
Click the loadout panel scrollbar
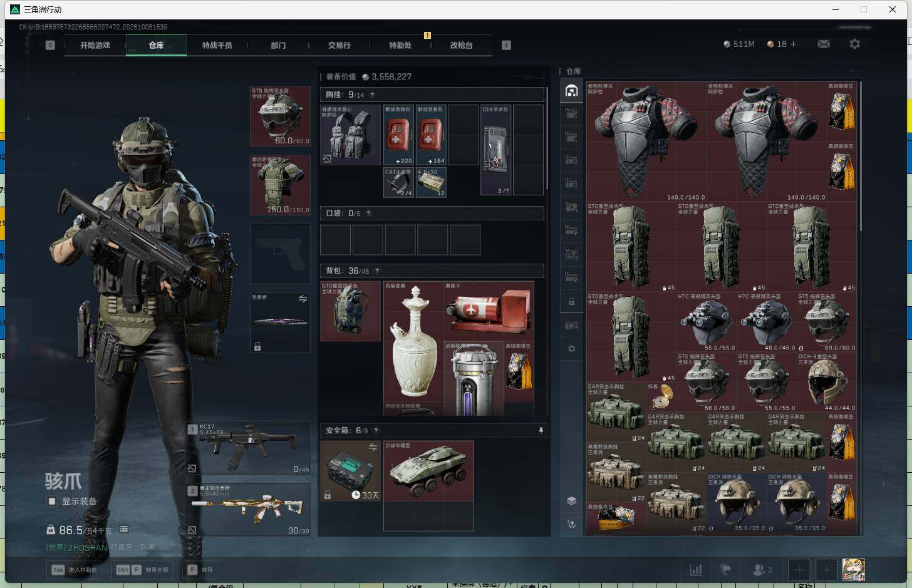click(547, 138)
